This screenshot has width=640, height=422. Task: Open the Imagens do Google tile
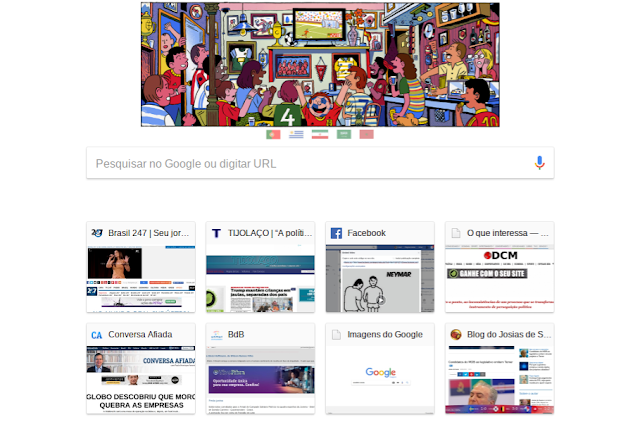380,369
